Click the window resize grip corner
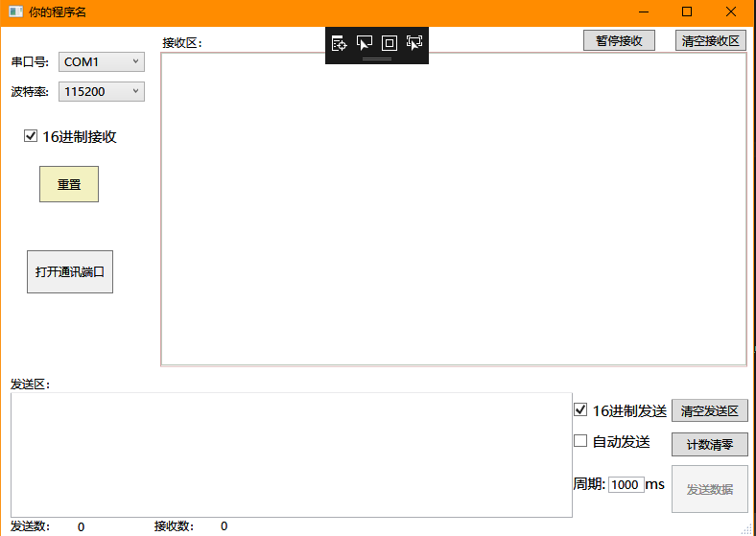The height and width of the screenshot is (536, 756). pyautogui.click(x=746, y=529)
